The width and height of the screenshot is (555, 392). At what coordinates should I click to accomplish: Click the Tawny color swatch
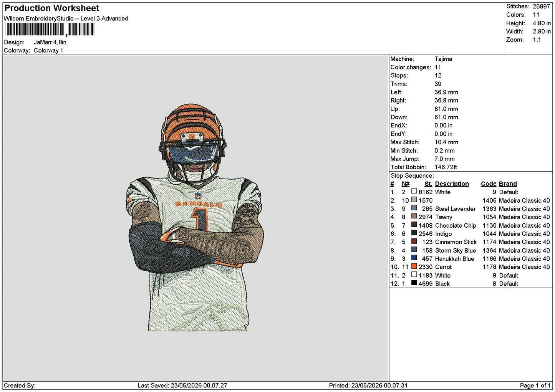[414, 216]
